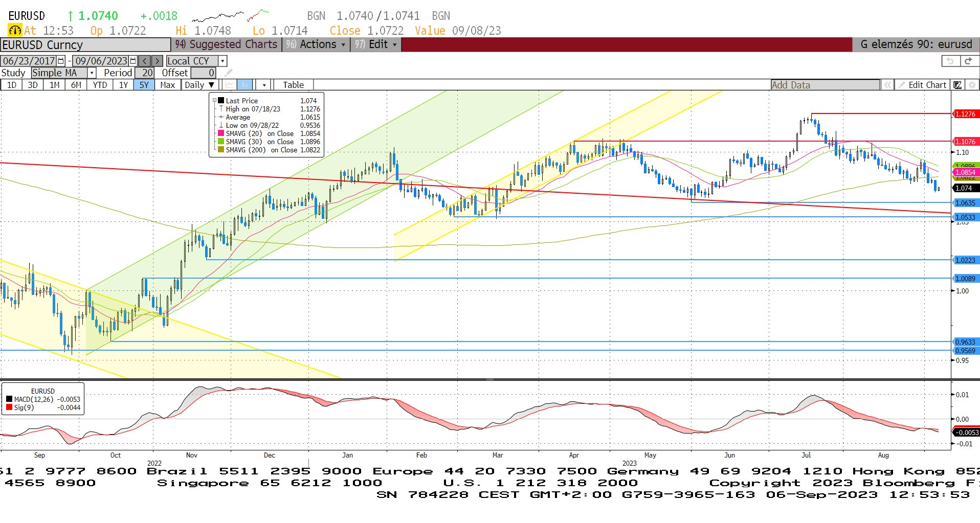Click the Offset value field
Screen dimensions: 980x523
click(203, 73)
